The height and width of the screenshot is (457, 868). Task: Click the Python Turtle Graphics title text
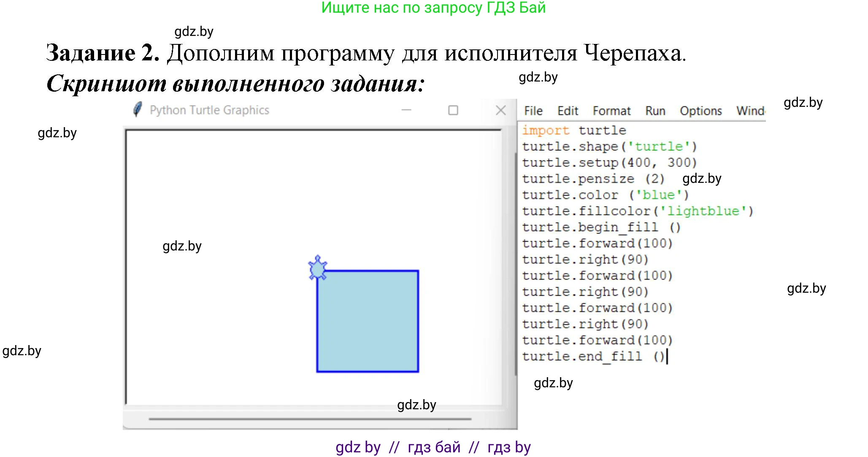(x=209, y=110)
